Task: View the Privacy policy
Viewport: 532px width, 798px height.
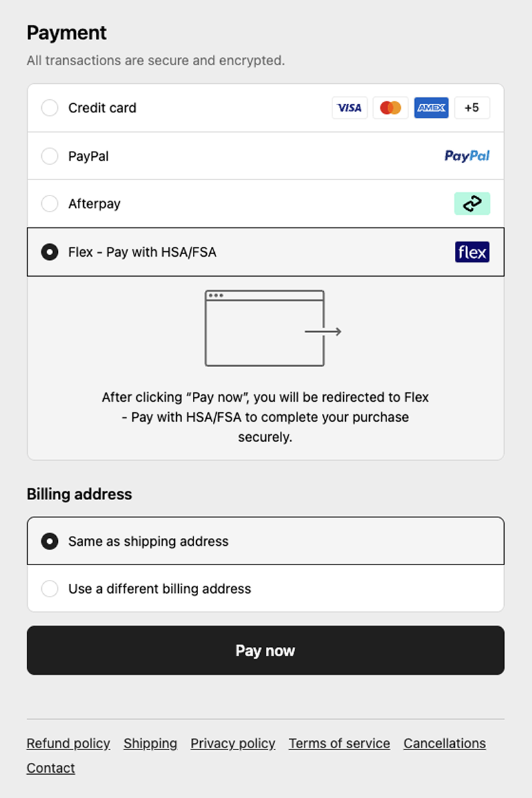Action: 233,743
